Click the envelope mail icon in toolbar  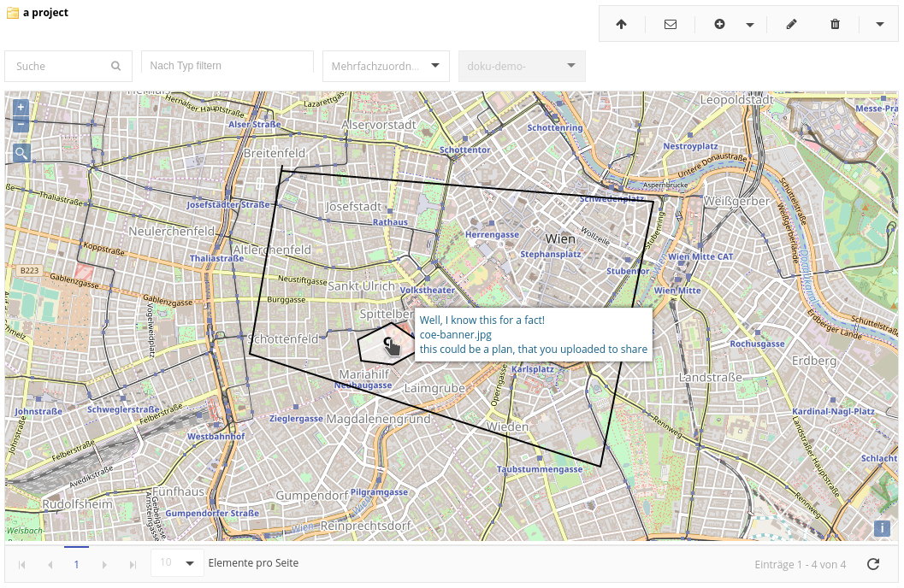coord(671,25)
